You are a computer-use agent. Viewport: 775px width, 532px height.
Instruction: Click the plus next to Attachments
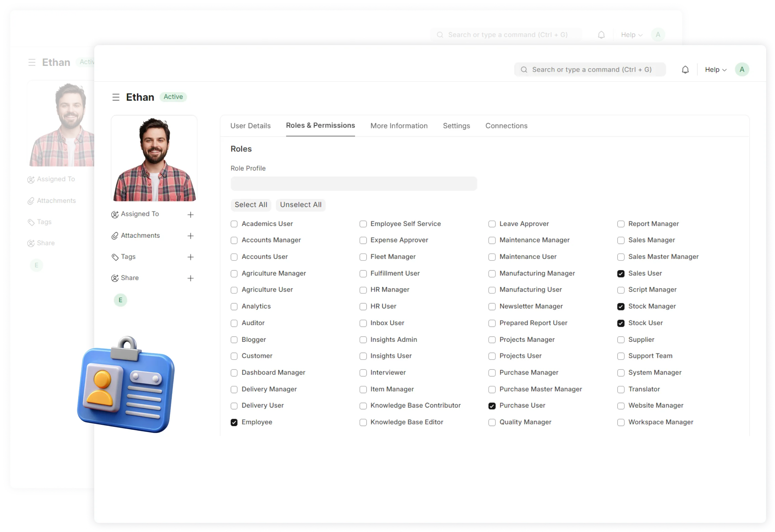pyautogui.click(x=191, y=236)
